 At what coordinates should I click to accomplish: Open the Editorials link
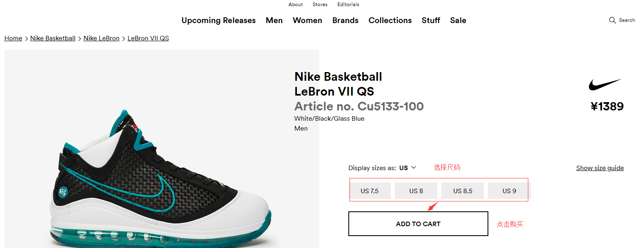(348, 5)
